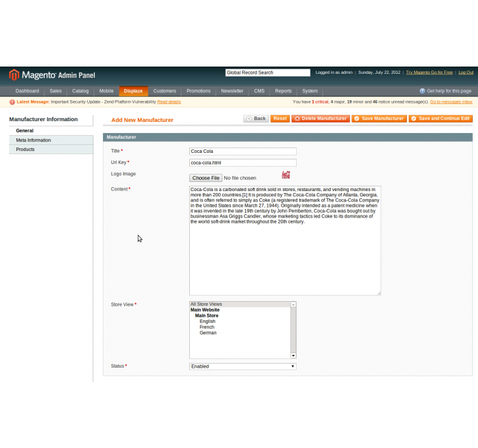This screenshot has width=478, height=448.
Task: Click the 1 critical messages text
Action: tap(320, 102)
